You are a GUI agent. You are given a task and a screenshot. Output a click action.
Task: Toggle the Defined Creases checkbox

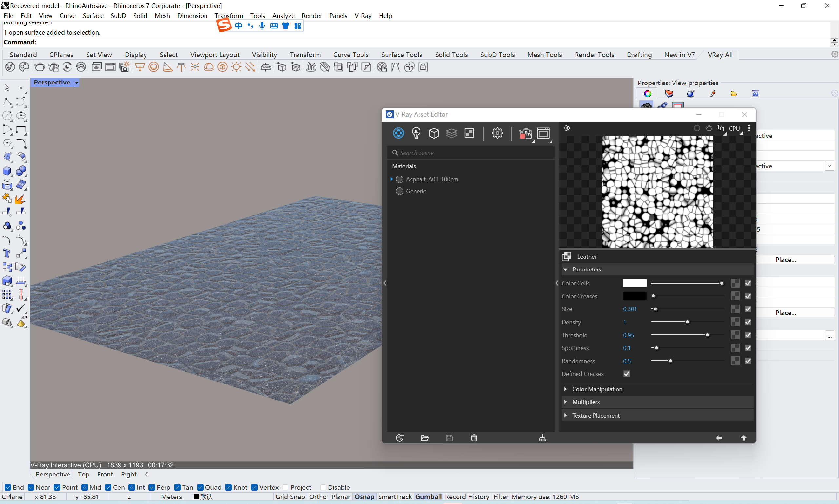click(627, 374)
